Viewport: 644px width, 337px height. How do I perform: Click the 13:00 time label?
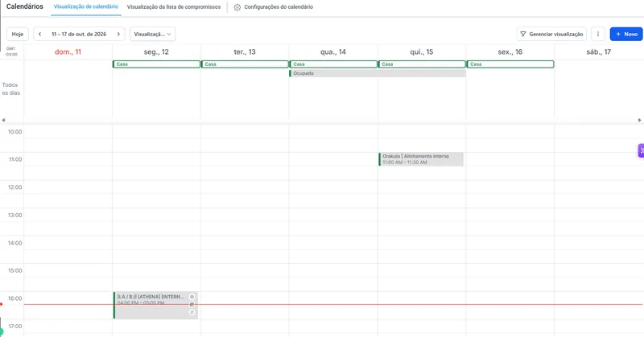click(14, 215)
